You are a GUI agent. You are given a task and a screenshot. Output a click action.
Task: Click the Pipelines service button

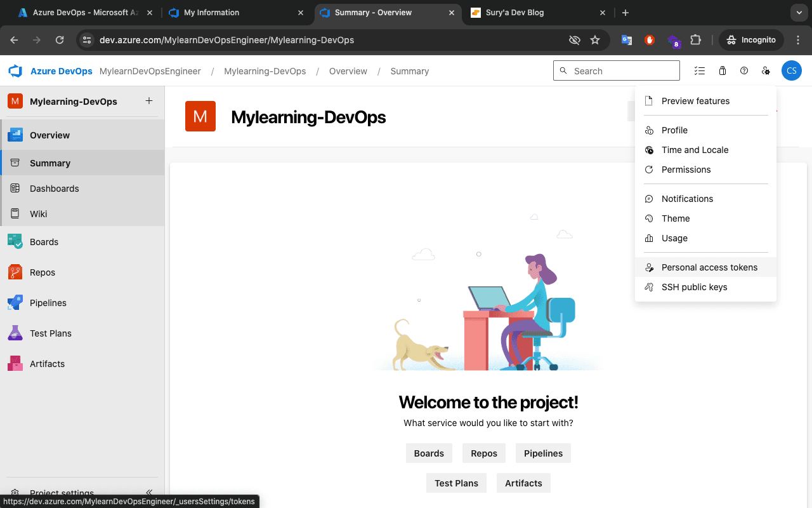click(x=543, y=453)
